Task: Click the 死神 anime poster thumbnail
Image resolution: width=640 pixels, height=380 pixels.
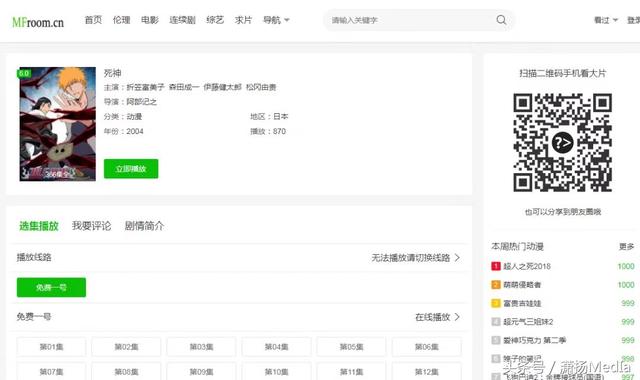Action: coord(58,124)
